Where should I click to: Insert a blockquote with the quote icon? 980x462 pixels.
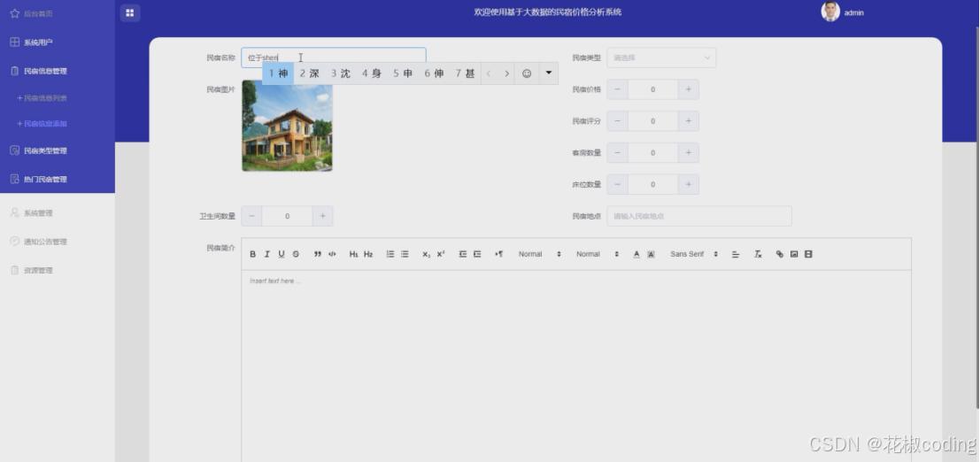click(x=318, y=254)
